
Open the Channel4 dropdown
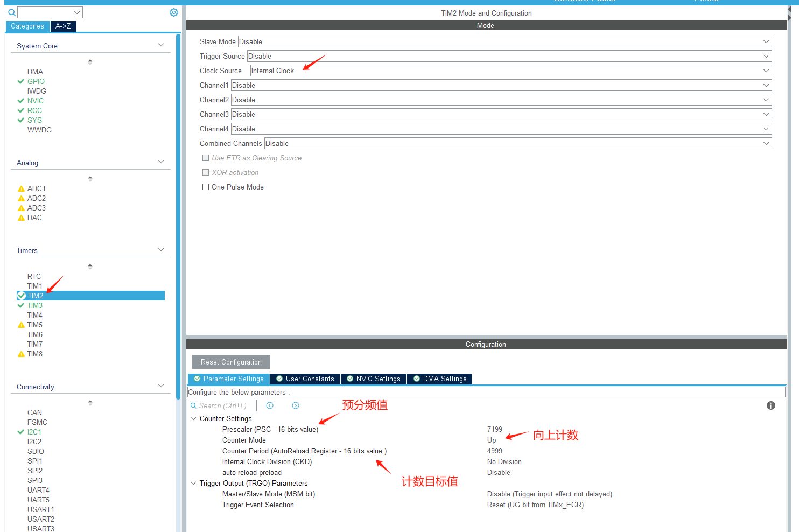tap(501, 129)
